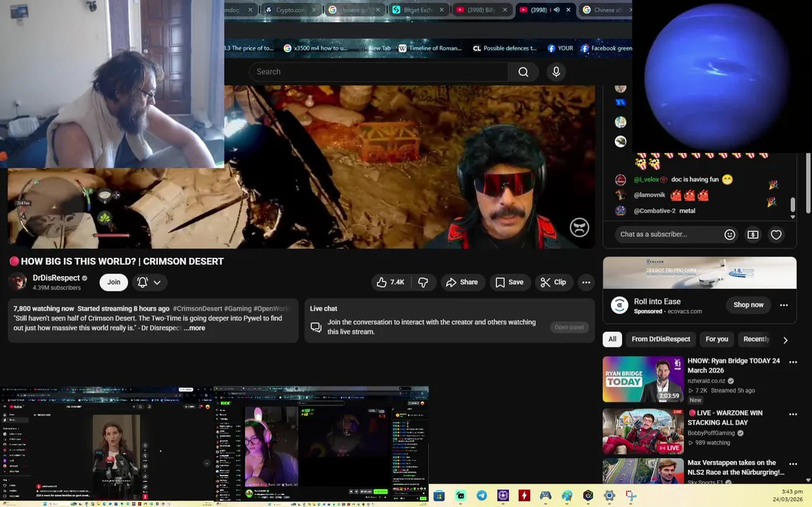The height and width of the screenshot is (507, 812).
Task: Click the ecovacs advertiser logo
Action: coord(619,306)
